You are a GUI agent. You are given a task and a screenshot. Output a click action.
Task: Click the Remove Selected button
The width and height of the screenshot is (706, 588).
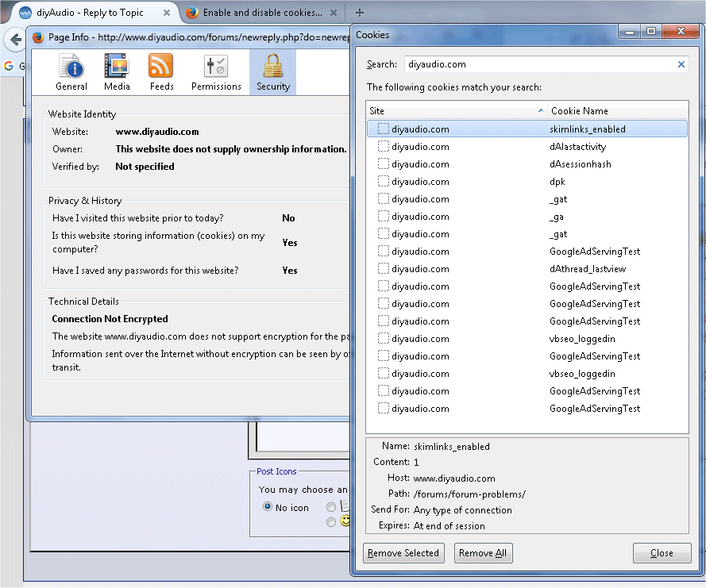pyautogui.click(x=403, y=553)
